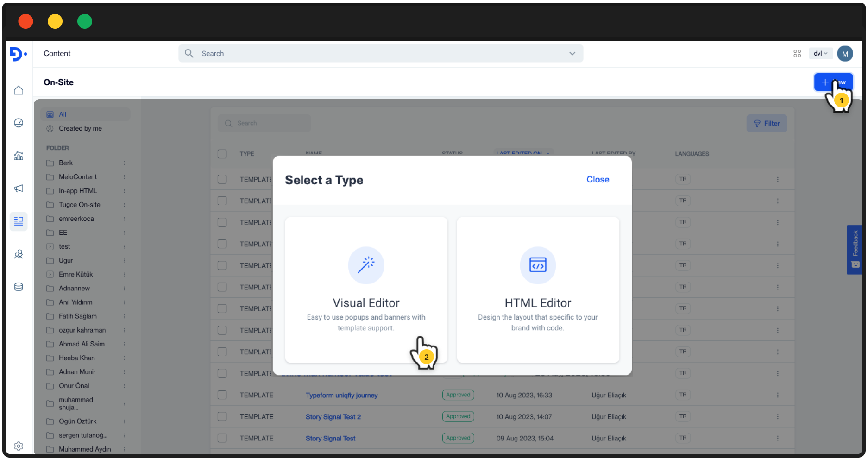Open the database icon in sidebar
This screenshot has height=459, width=868.
(19, 287)
